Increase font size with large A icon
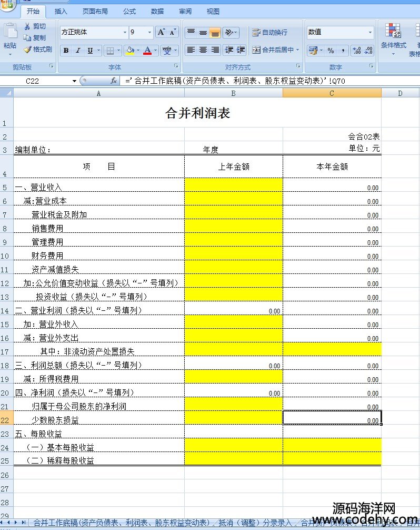The width and height of the screenshot is (420, 530). 161,32
